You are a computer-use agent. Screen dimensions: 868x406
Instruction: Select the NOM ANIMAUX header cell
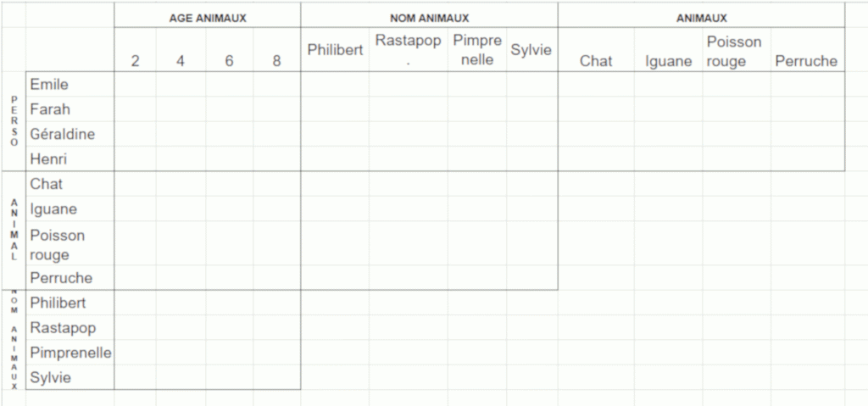429,17
